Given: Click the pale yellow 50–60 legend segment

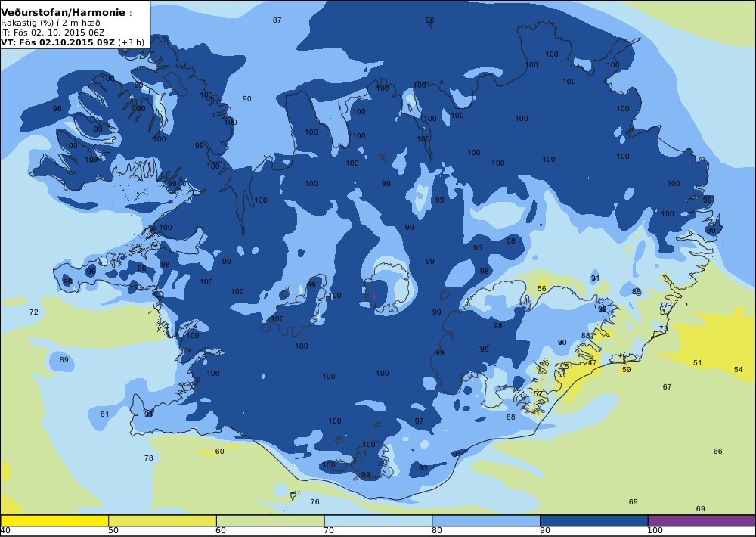Looking at the screenshot, I should pos(163,520).
